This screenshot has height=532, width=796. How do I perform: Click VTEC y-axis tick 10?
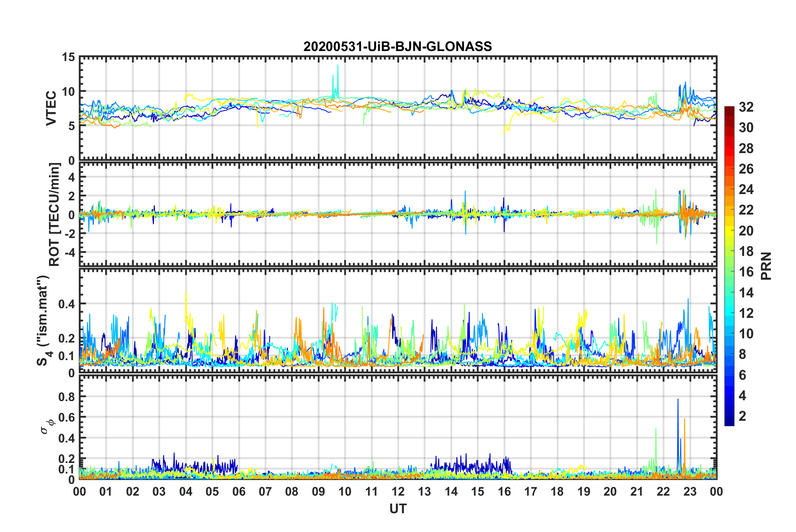68,92
